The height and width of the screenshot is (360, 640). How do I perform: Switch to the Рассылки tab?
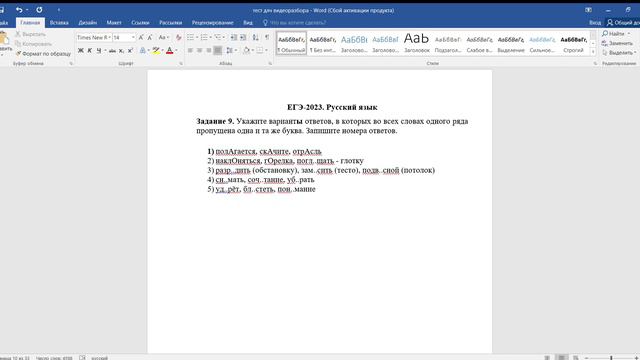171,23
